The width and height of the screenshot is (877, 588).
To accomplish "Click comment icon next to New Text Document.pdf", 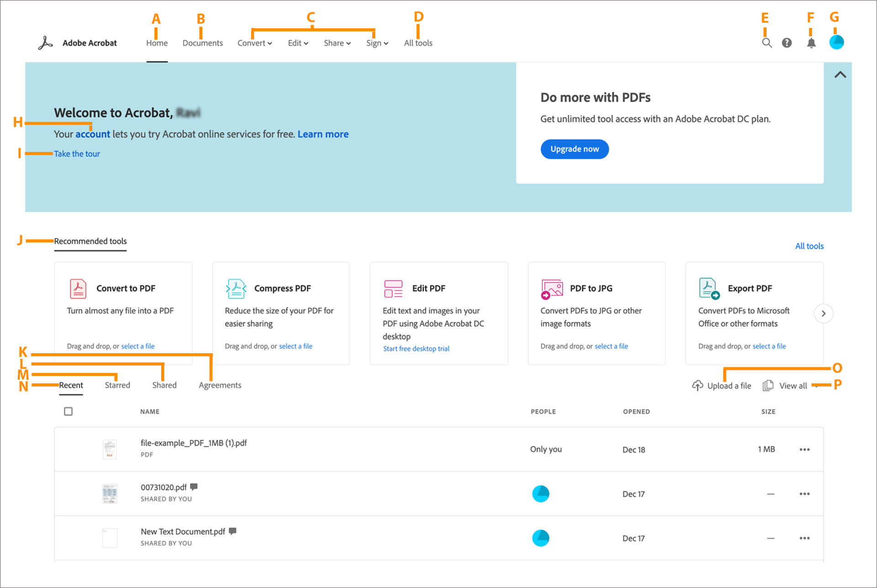I will pos(232,531).
